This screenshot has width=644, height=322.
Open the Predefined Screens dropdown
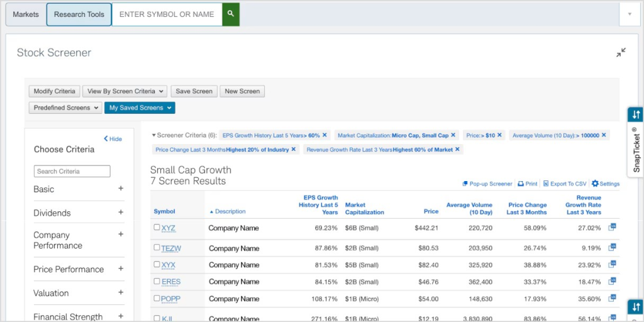click(x=65, y=108)
